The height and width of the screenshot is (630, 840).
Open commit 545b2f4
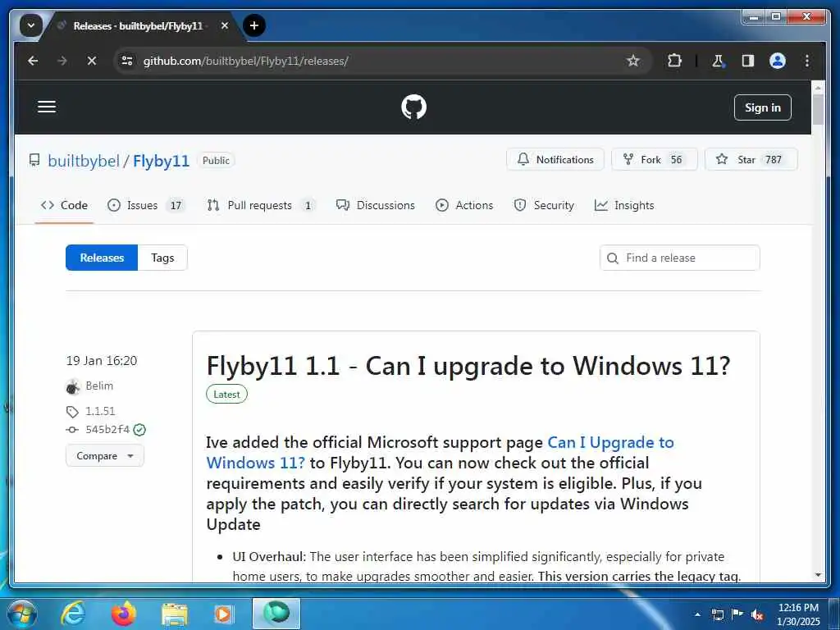[107, 429]
